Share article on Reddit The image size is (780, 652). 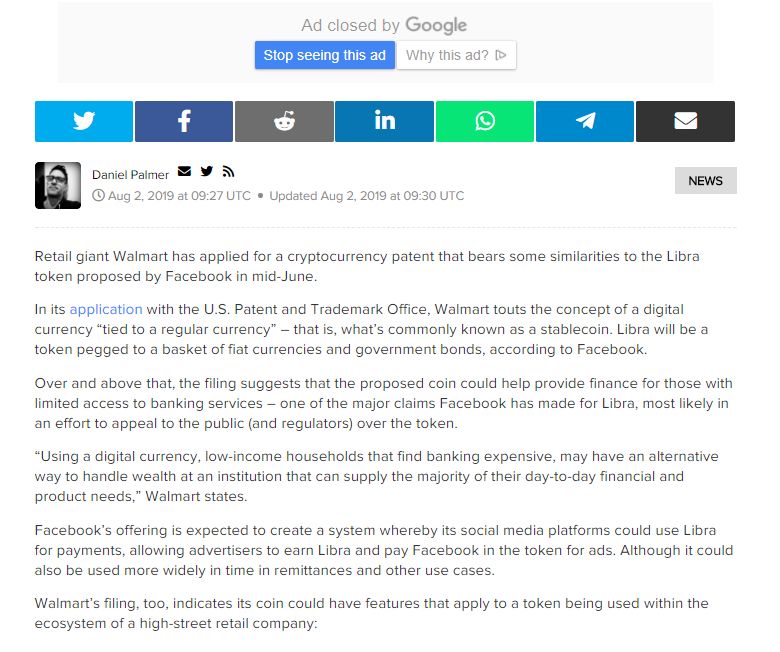pos(284,121)
